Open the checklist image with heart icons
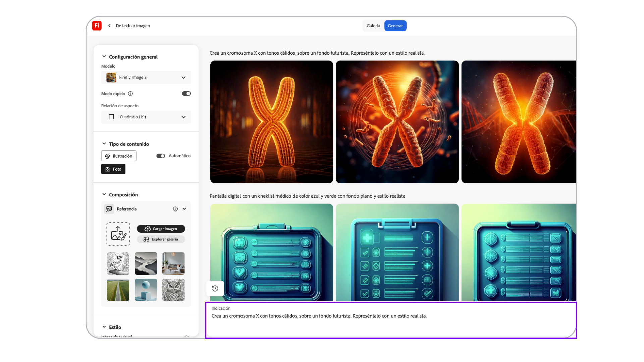Viewport: 644px width, 362px height. point(272,252)
